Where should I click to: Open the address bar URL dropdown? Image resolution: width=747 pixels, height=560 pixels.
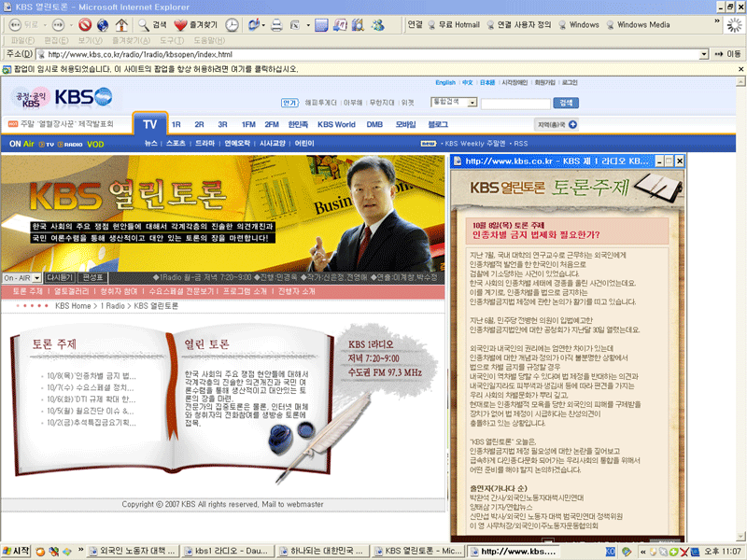[x=704, y=54]
